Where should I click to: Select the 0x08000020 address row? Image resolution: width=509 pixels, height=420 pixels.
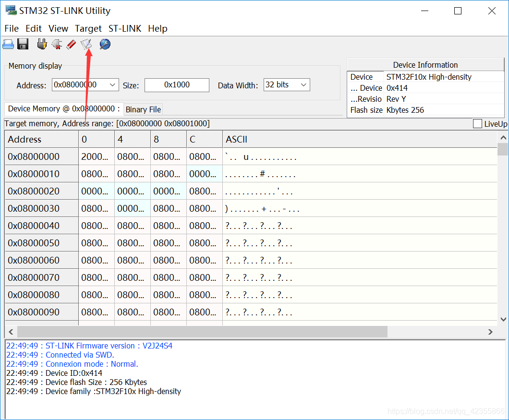[x=42, y=191]
